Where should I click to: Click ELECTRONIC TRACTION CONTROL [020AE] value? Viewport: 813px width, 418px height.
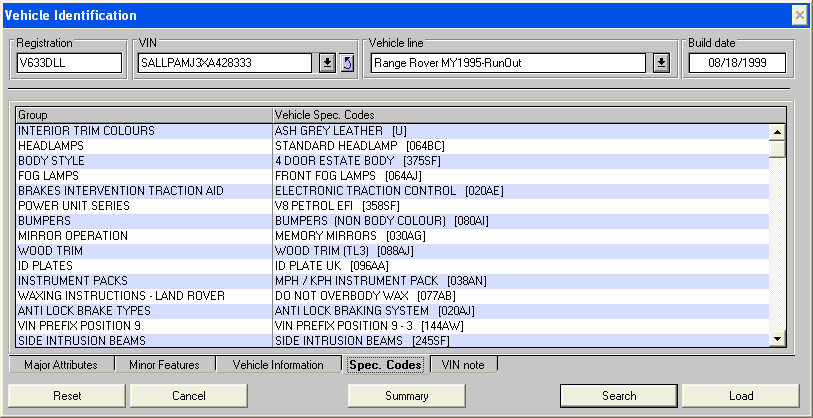[389, 191]
